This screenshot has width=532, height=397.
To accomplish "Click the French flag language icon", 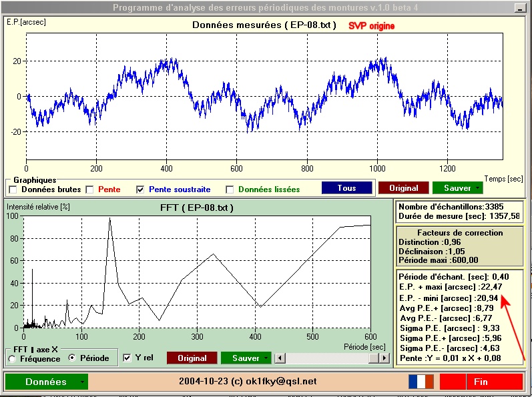I will (421, 382).
